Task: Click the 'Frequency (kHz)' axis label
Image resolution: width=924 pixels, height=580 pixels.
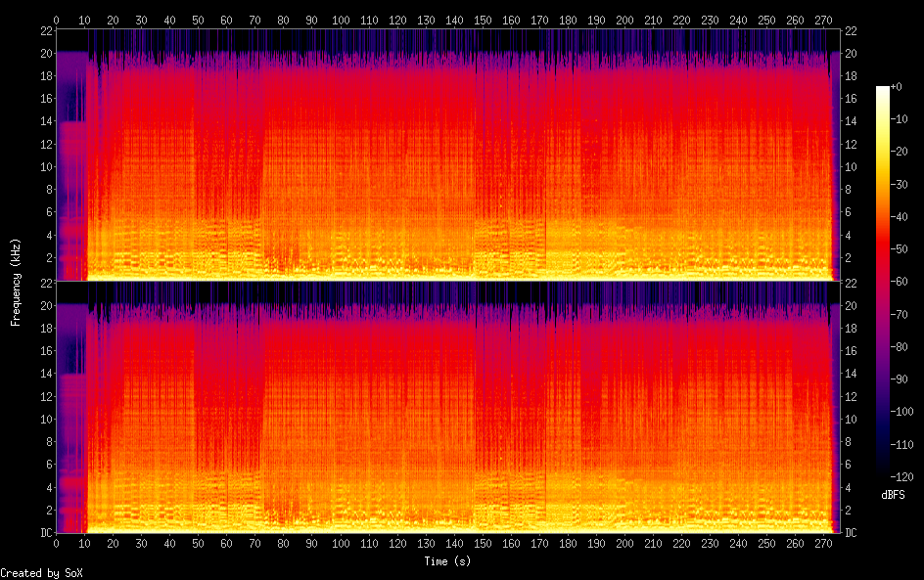Action: point(16,281)
